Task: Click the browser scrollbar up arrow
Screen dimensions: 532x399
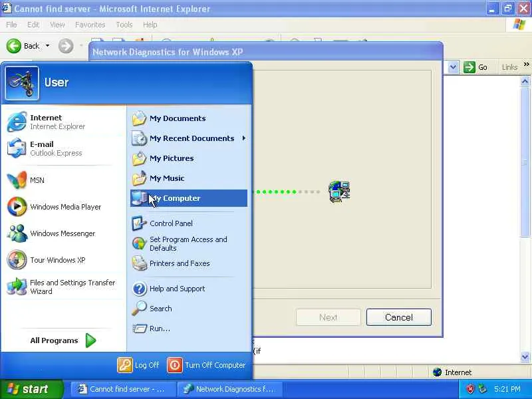Action: [x=525, y=81]
